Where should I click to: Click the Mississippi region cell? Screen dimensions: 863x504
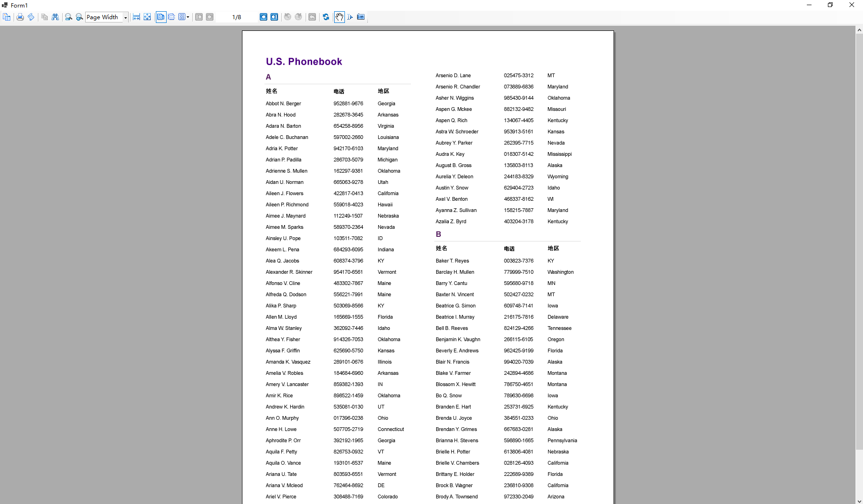click(x=559, y=154)
